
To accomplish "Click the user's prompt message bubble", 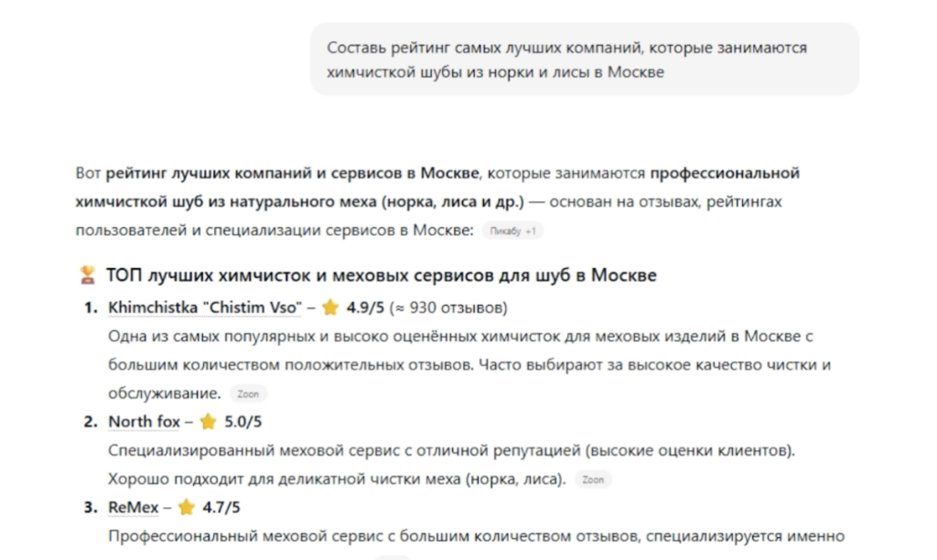I will tap(584, 59).
